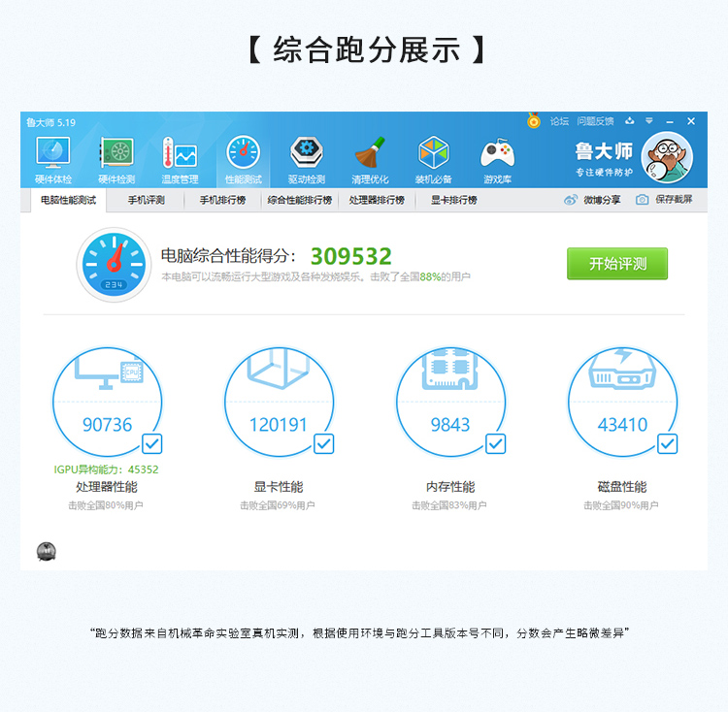Viewport: 728px width, 712px height.
Task: Click the gold medal icon in title bar
Action: (534, 120)
